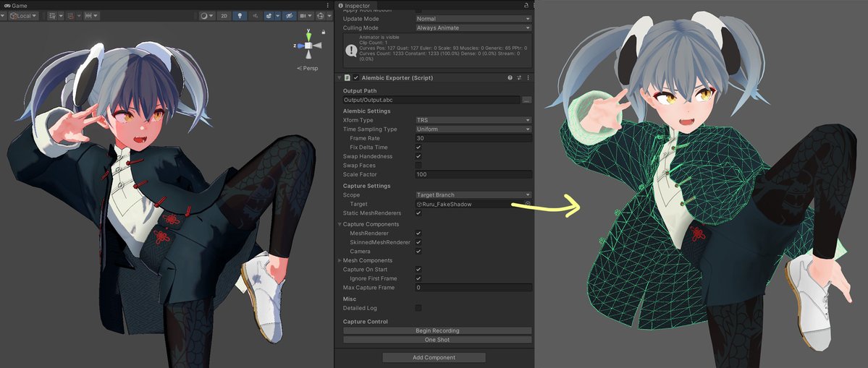Open the Gizmos dropdown arrow

point(329,16)
